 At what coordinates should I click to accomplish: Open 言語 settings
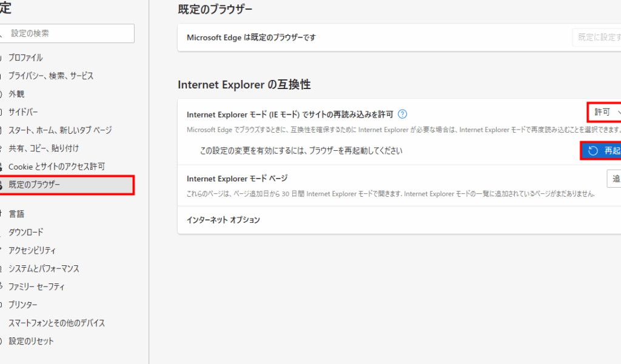pos(16,214)
